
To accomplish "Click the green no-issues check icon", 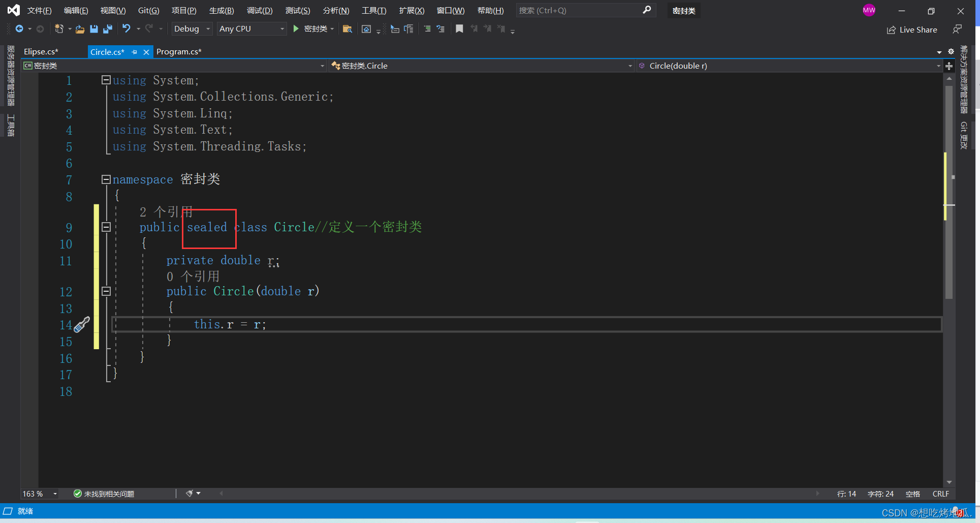I will [x=78, y=494].
